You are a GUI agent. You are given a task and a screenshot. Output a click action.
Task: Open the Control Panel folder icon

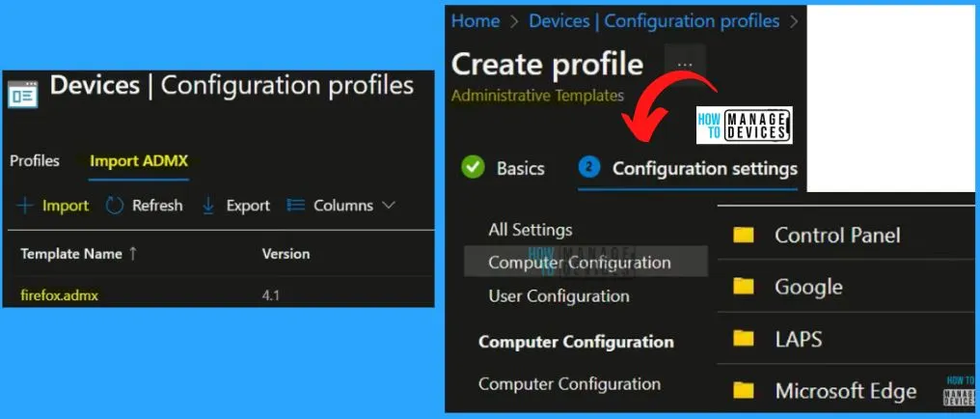743,236
